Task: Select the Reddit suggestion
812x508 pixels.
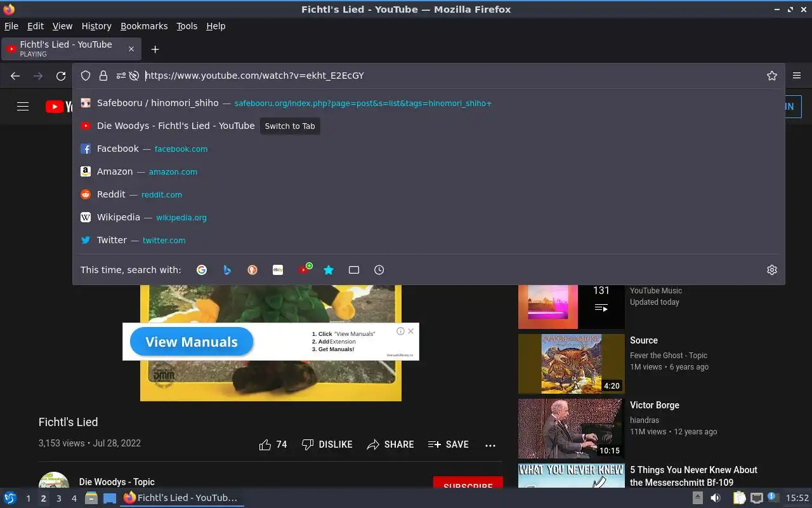Action: click(x=428, y=194)
